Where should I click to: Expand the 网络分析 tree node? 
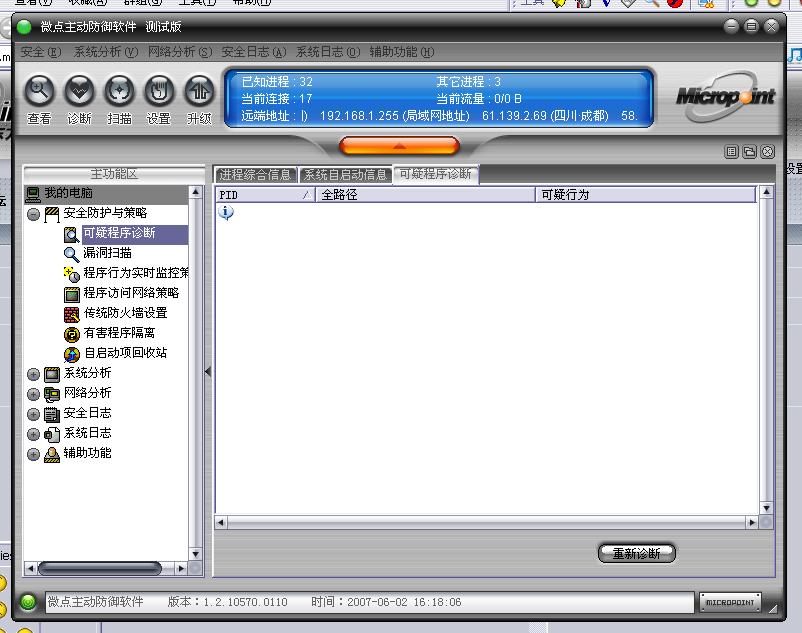(x=33, y=394)
